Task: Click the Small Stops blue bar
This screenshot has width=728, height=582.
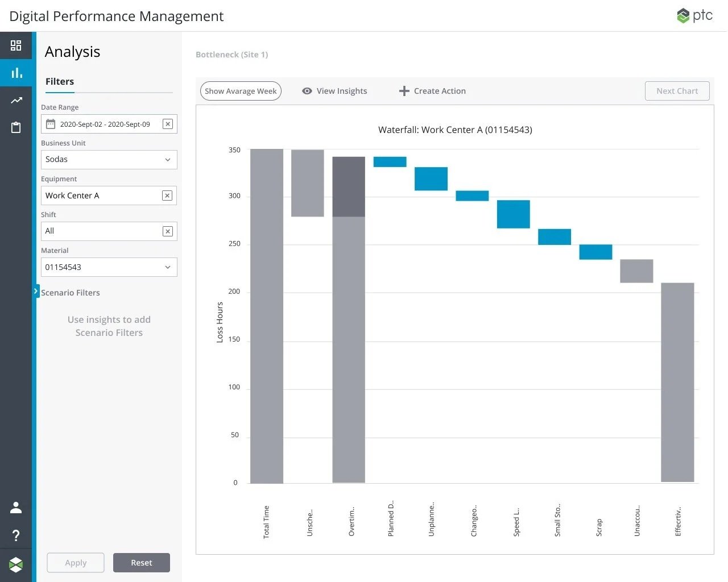Action: [555, 237]
